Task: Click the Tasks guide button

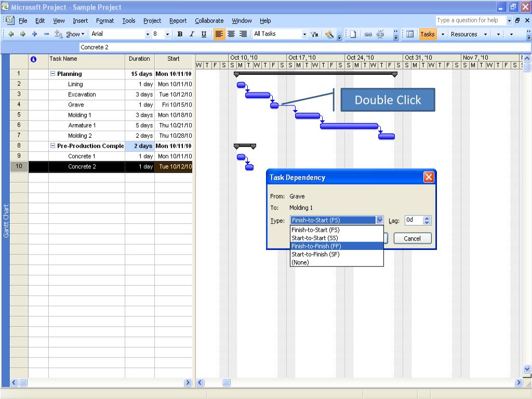Action: (x=427, y=34)
